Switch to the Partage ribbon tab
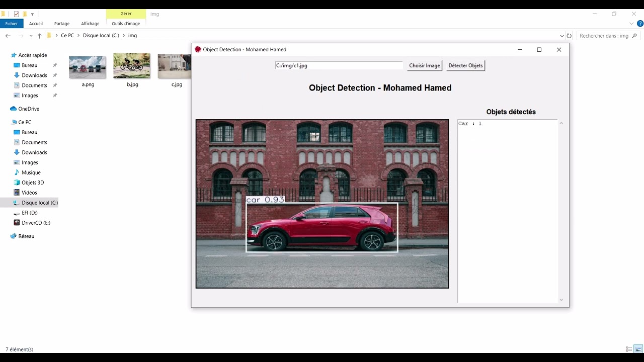The height and width of the screenshot is (362, 644). pos(62,24)
